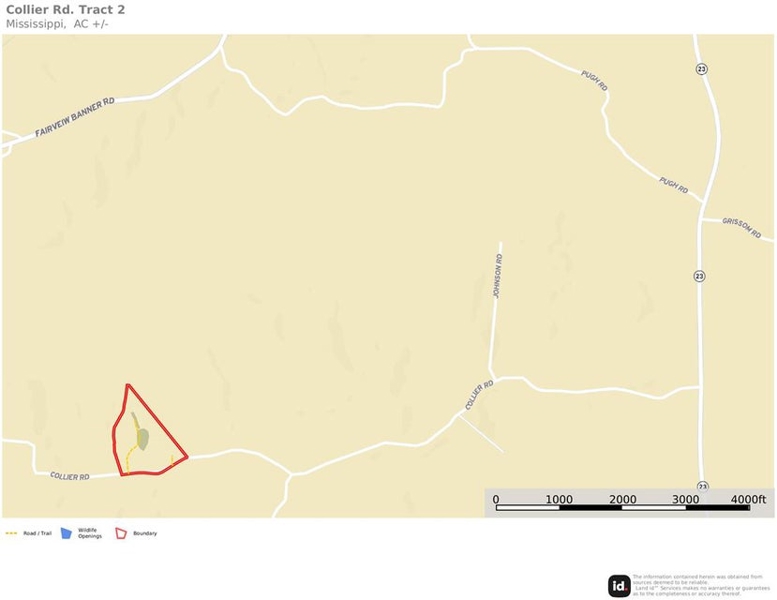777x600 pixels.
Task: Click the 2000 mark on the scale bar
Action: (x=622, y=499)
